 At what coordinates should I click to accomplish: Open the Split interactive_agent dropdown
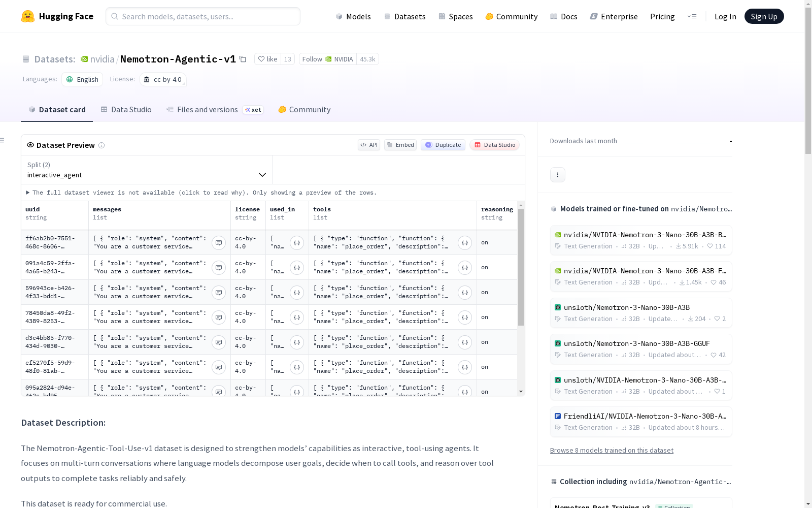pos(147,170)
